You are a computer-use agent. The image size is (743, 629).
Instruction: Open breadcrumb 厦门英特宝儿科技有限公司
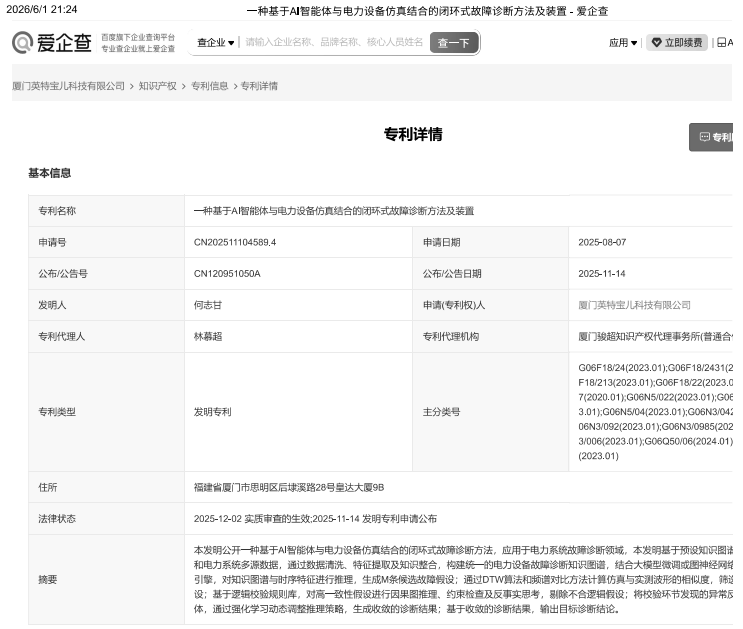(x=68, y=86)
